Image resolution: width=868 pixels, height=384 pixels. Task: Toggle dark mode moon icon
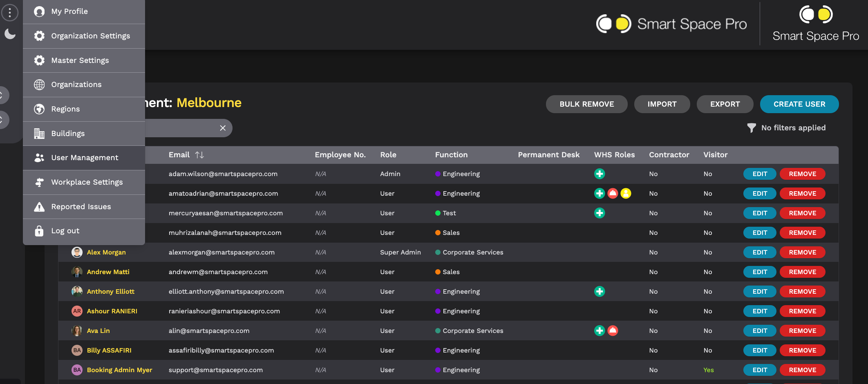[10, 33]
